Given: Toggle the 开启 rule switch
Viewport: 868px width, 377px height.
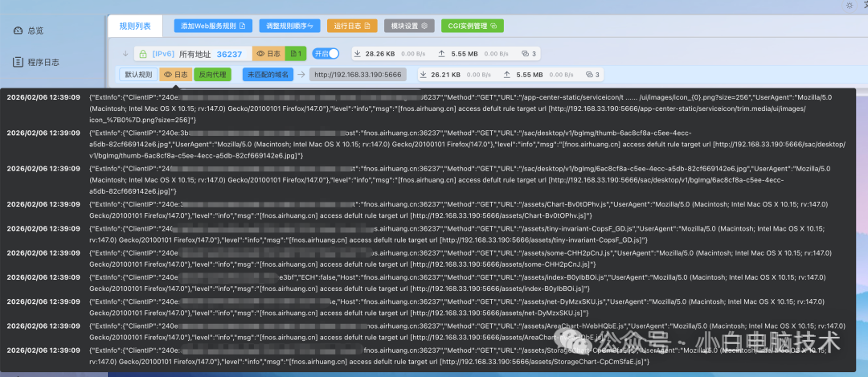Looking at the screenshot, I should coord(325,54).
